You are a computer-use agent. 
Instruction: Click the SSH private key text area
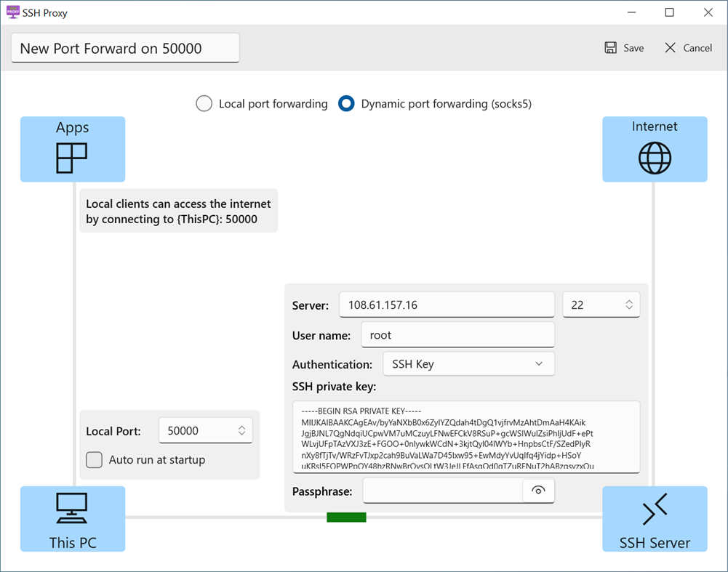pyautogui.click(x=466, y=437)
